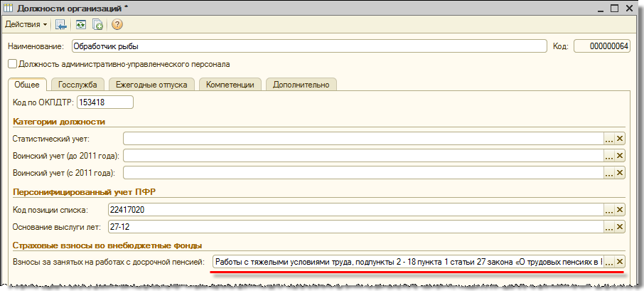Clear the Основание выслуги лет field
Screen dimensions: 644x291
click(x=620, y=227)
